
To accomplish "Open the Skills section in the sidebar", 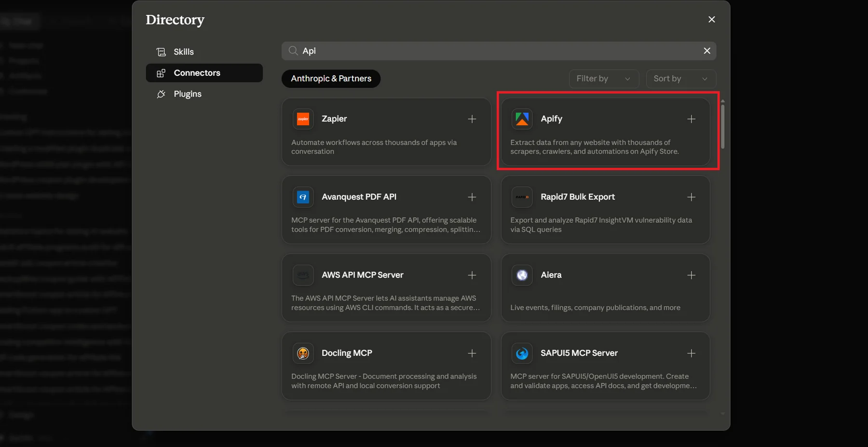I will pos(204,52).
